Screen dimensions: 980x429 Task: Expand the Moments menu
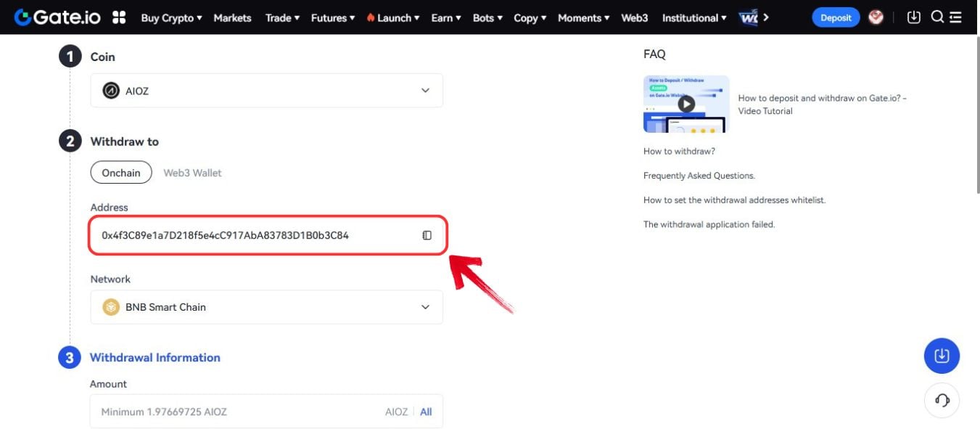(x=584, y=17)
